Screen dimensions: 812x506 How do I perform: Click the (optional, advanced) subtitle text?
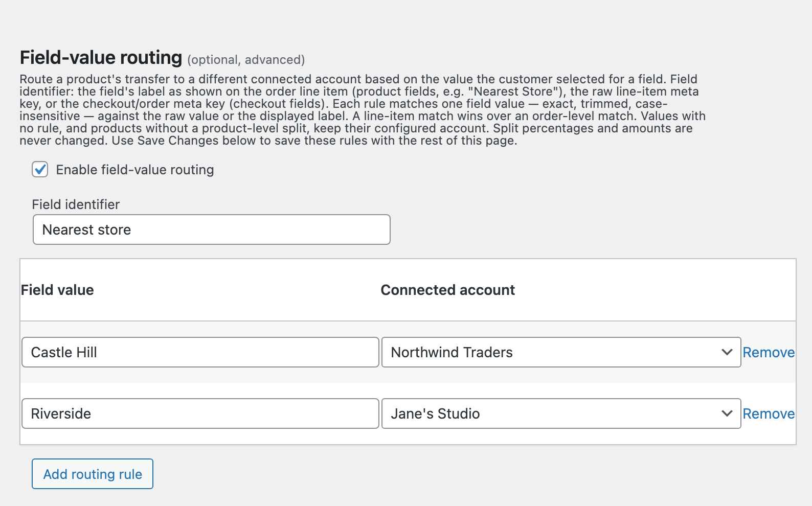pos(246,60)
